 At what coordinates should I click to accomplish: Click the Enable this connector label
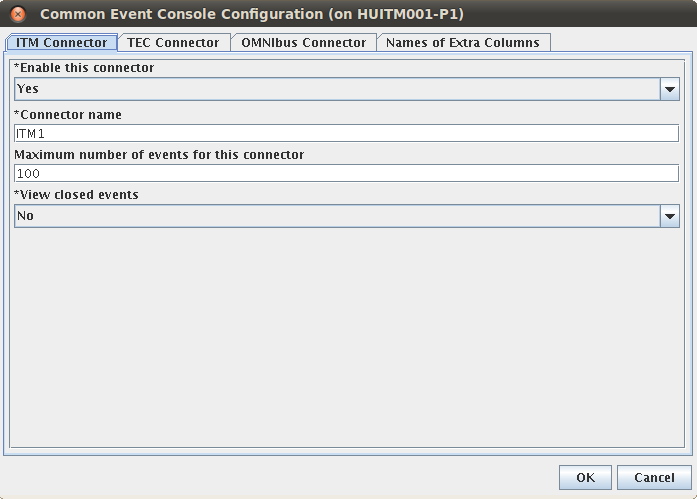point(84,68)
